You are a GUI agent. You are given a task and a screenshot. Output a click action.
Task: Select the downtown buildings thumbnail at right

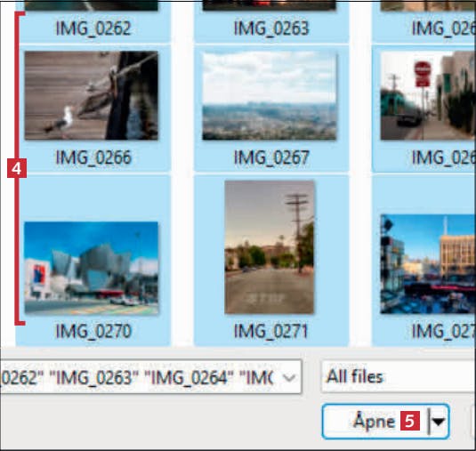428,264
